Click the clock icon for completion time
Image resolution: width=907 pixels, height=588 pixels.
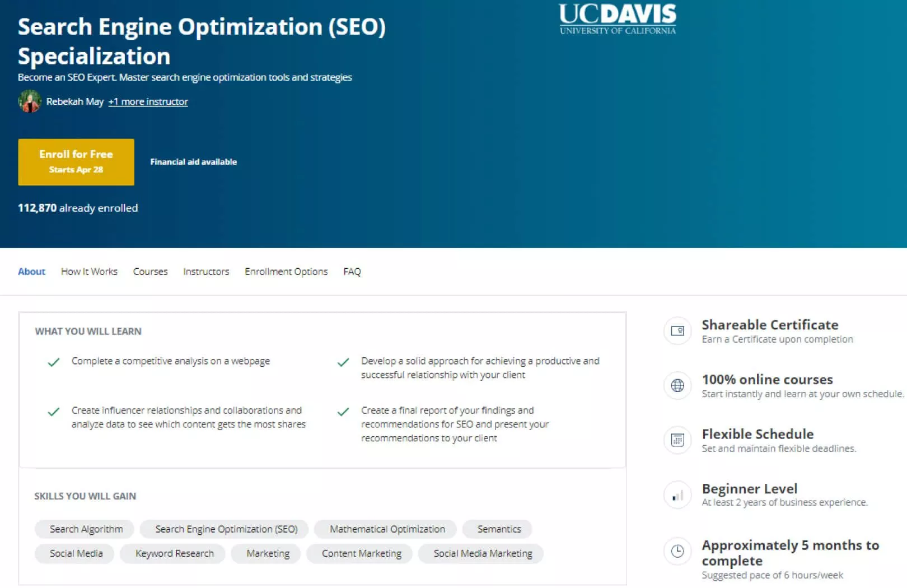click(x=677, y=551)
